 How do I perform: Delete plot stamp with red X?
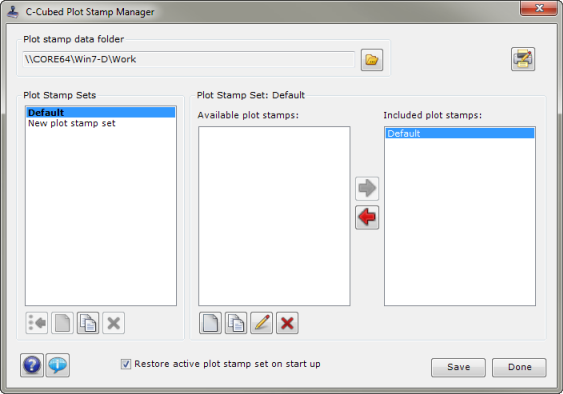point(287,323)
